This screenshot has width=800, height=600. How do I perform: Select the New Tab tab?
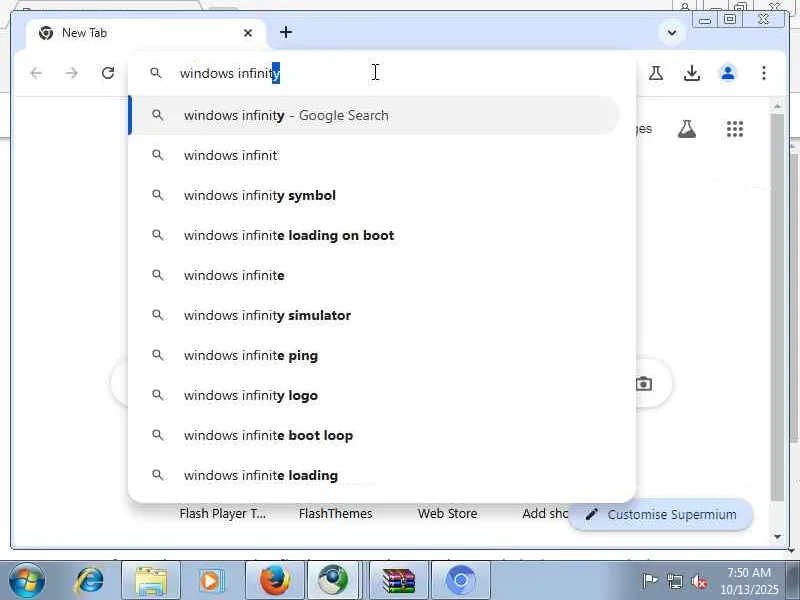tap(145, 33)
